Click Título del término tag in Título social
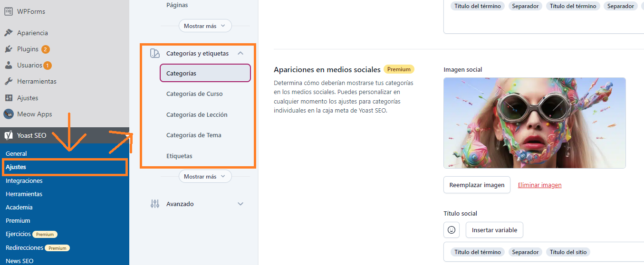This screenshot has width=644, height=265. pos(477,252)
